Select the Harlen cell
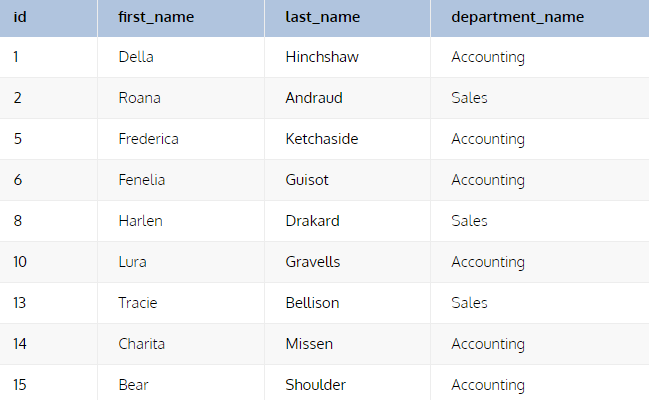 coord(140,221)
